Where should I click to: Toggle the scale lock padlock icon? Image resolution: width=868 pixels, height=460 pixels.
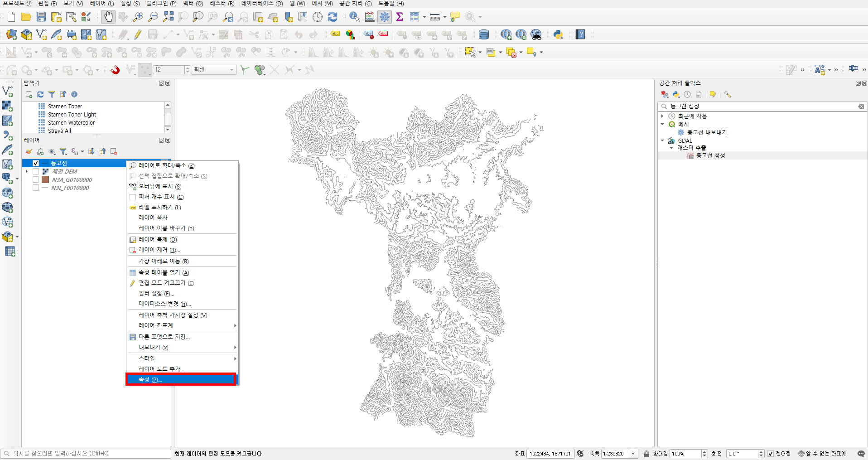coord(646,454)
